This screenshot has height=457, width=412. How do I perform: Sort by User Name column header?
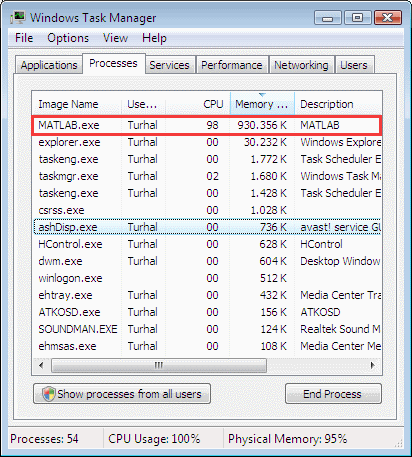click(x=143, y=104)
